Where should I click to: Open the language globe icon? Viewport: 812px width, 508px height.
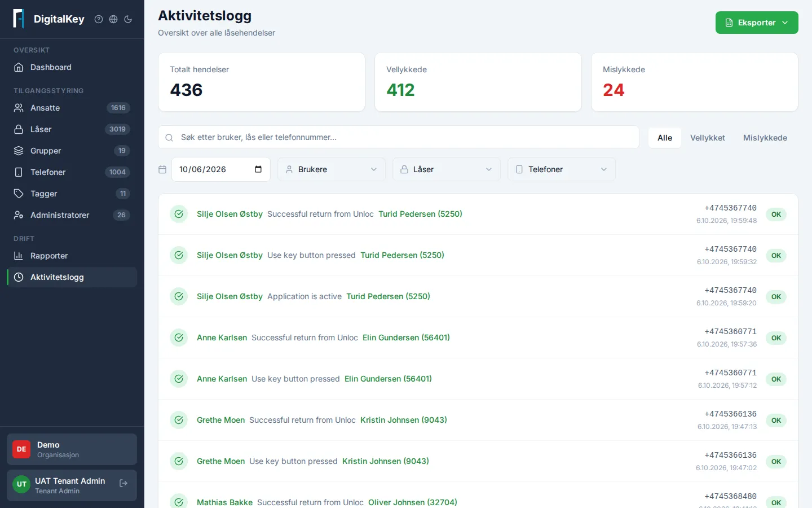[113, 19]
